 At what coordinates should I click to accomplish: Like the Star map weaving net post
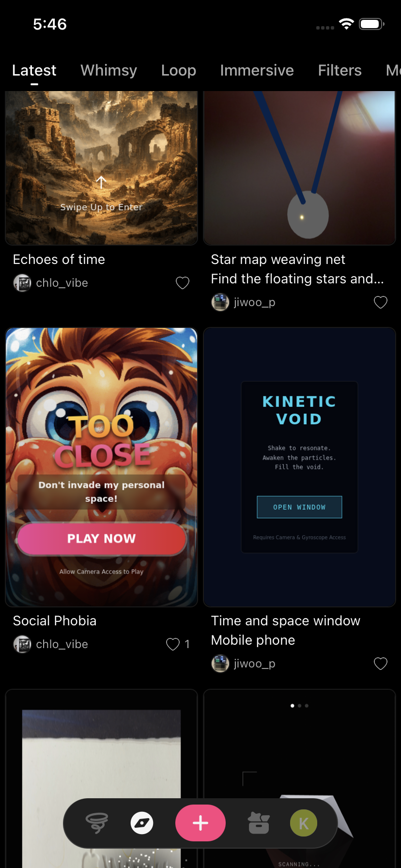tap(381, 302)
